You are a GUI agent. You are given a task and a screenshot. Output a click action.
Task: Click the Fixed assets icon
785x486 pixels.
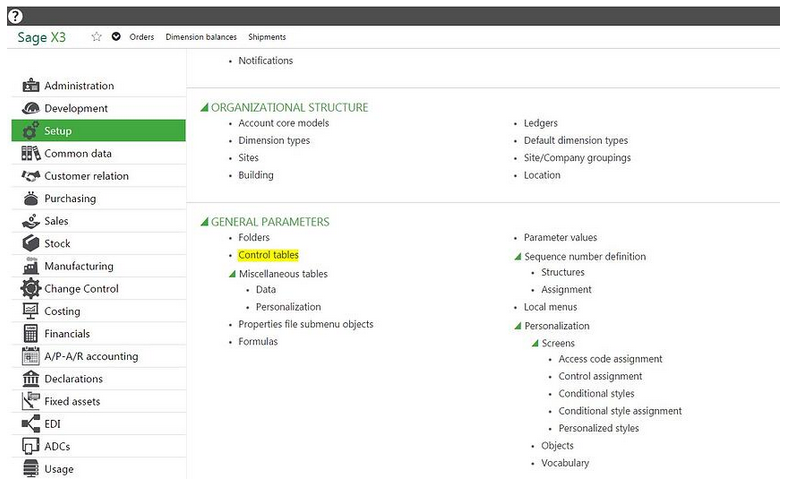[x=30, y=402]
